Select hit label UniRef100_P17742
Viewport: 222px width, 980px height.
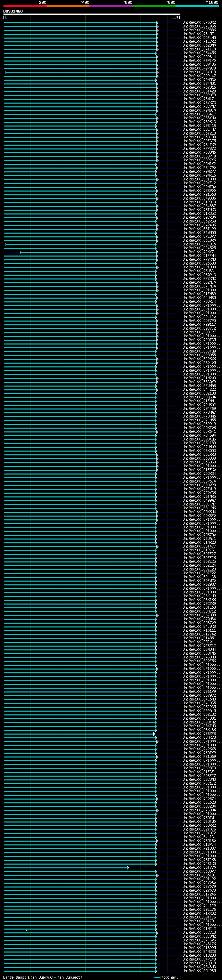point(199,634)
